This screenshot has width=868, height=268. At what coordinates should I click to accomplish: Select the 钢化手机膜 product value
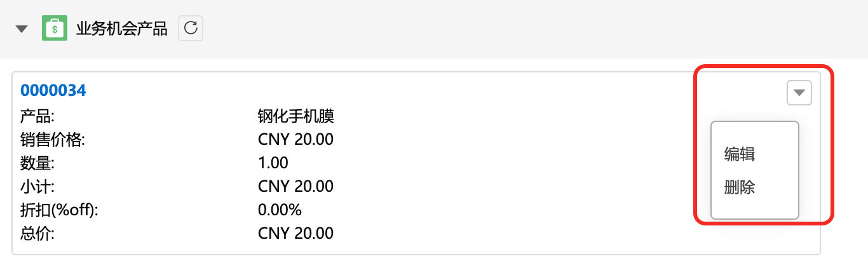(x=296, y=116)
